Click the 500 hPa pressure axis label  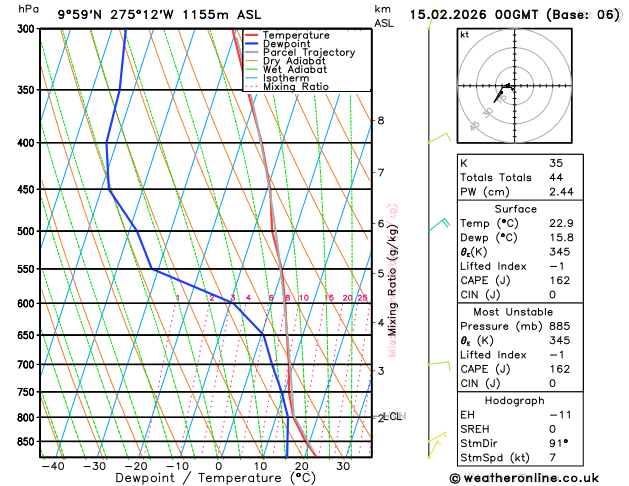point(28,231)
